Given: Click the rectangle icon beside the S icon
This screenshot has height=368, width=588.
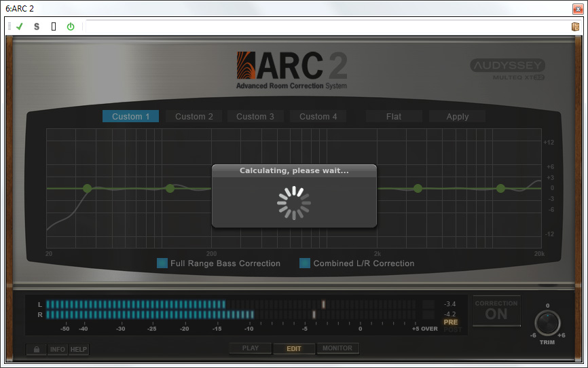Looking at the screenshot, I should [54, 26].
